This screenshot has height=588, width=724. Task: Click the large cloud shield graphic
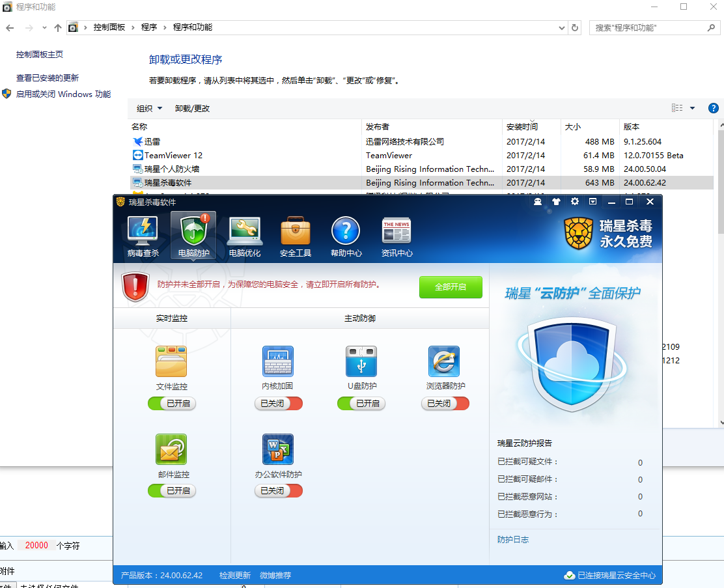tap(572, 365)
